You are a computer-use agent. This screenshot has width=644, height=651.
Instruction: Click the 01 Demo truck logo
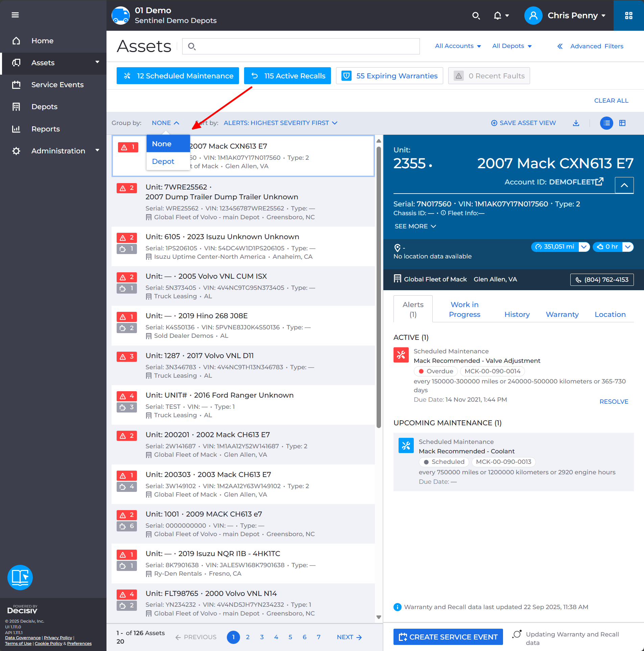click(x=121, y=16)
